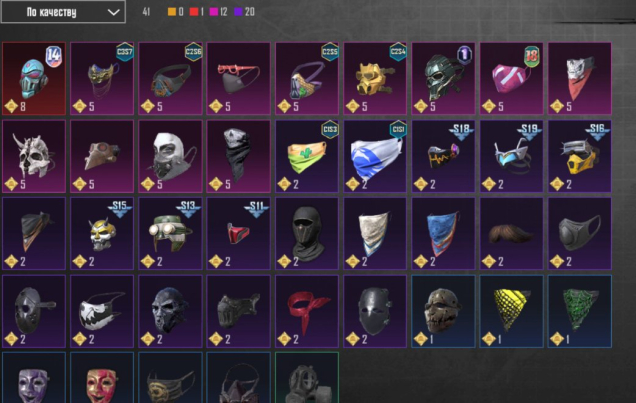The width and height of the screenshot is (636, 403).
Task: Select the purple smiling theater mask
Action: pos(34,378)
